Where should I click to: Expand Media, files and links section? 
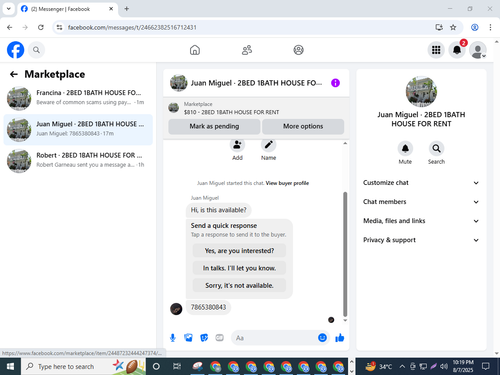(x=421, y=221)
